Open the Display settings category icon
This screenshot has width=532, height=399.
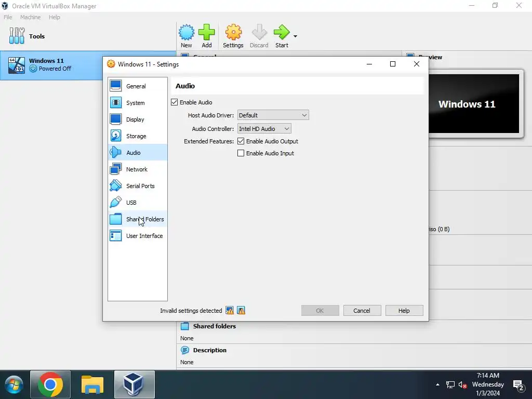116,119
